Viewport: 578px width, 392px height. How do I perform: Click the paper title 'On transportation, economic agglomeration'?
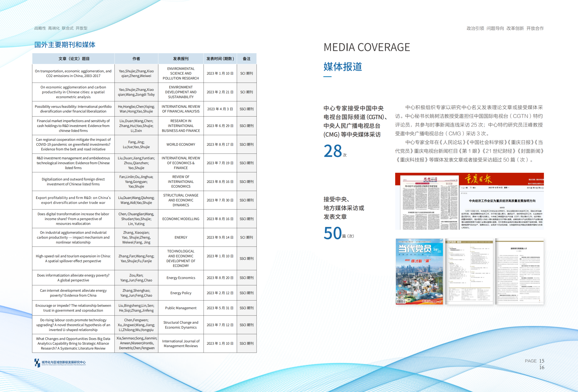click(73, 73)
